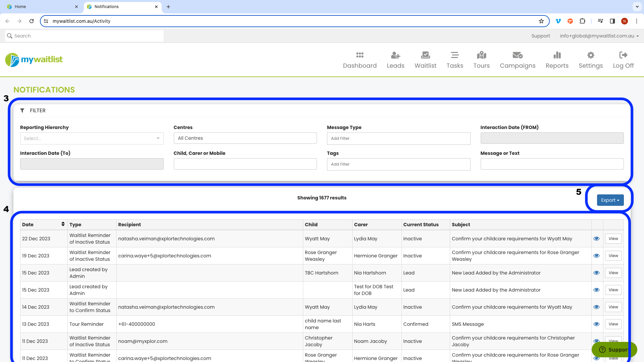Open the media control icon in Chrome toolbar
The height and width of the screenshot is (362, 644).
pyautogui.click(x=600, y=21)
